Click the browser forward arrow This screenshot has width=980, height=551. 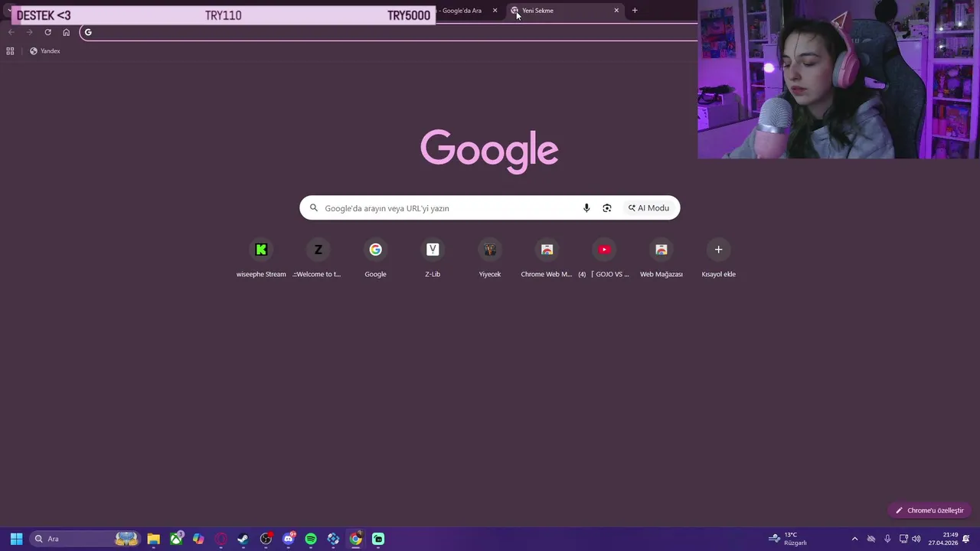(x=29, y=32)
